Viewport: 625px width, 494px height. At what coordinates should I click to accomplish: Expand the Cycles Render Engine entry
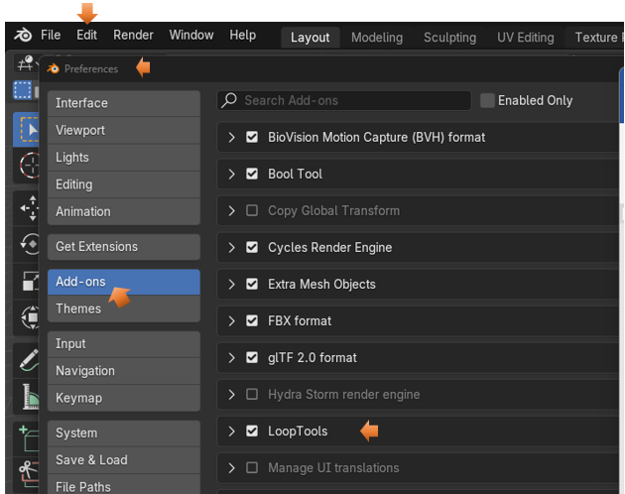[232, 248]
